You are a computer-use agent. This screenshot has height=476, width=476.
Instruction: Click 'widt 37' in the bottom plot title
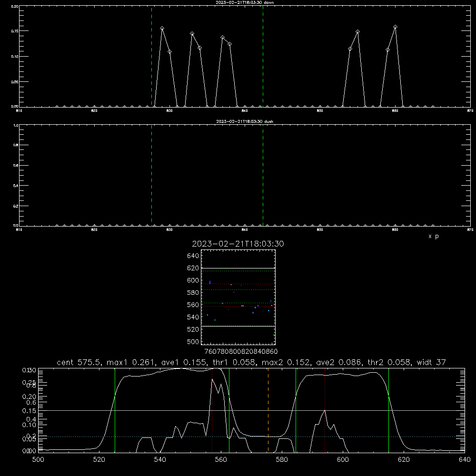coord(431,362)
